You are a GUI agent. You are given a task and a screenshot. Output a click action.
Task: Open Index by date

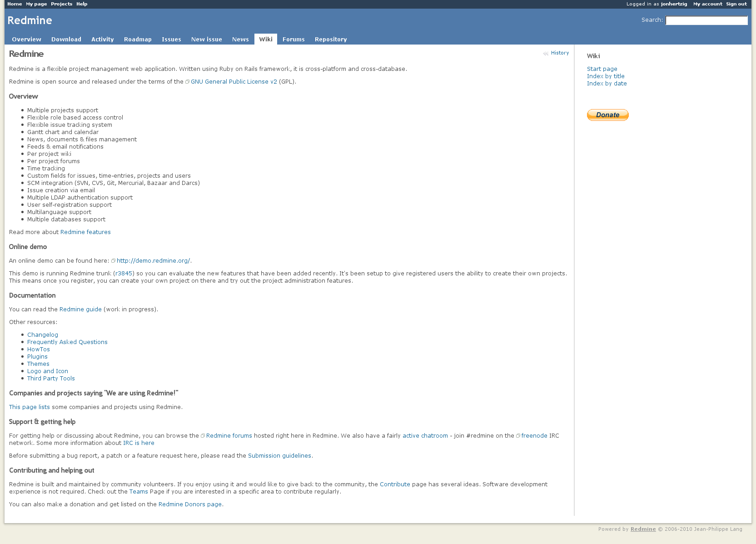[x=607, y=84]
